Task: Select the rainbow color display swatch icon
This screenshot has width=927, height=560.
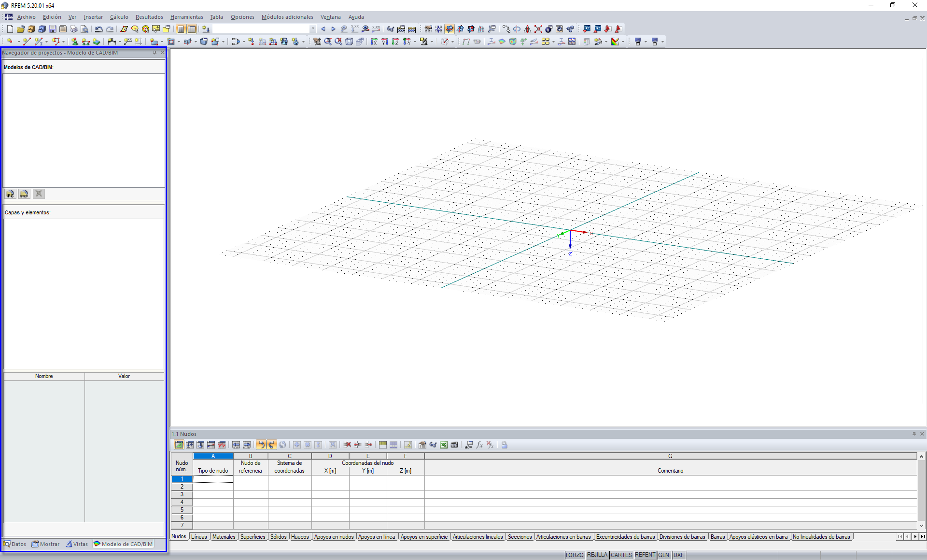Action: [614, 42]
